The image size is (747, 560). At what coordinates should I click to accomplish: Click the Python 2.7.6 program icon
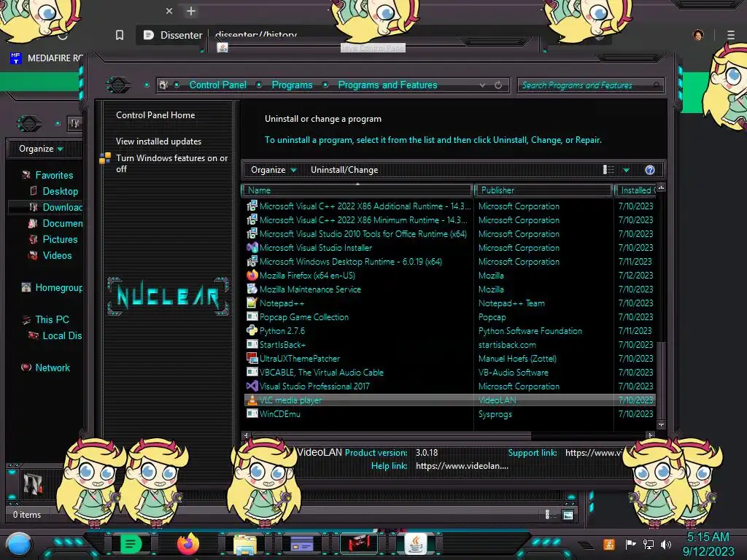pos(252,331)
